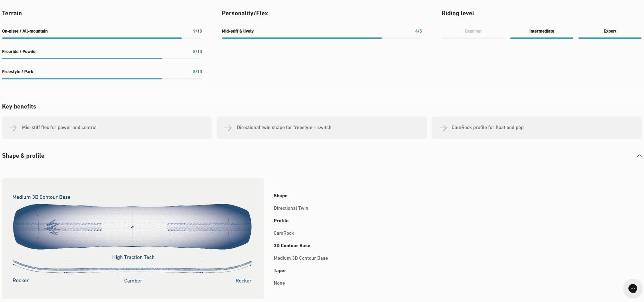Click the CamRock profile value text
644x302 pixels.
pos(284,233)
